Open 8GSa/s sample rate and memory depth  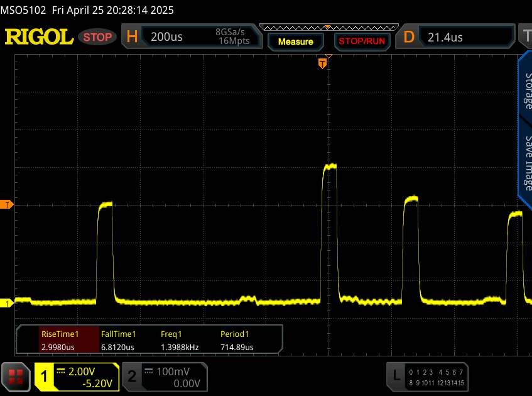click(x=232, y=37)
